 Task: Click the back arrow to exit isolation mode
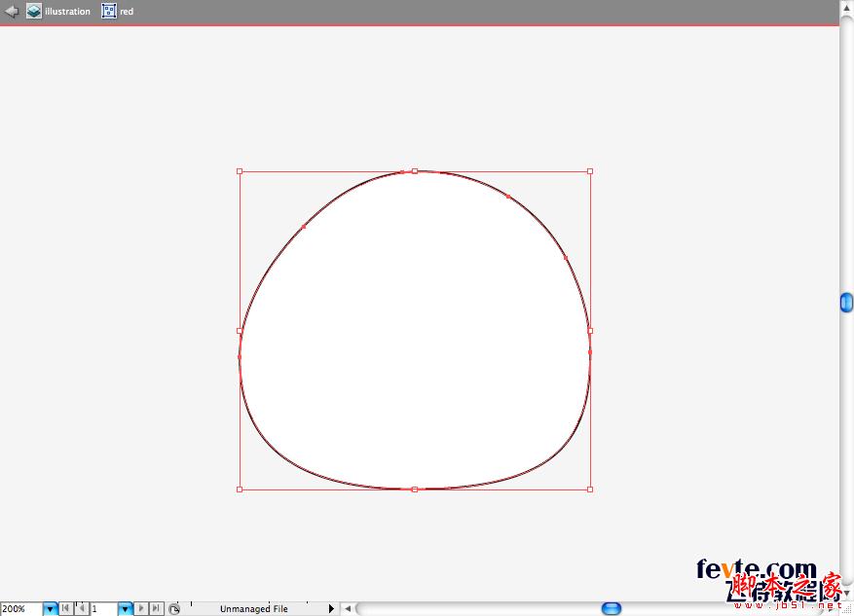tap(11, 11)
